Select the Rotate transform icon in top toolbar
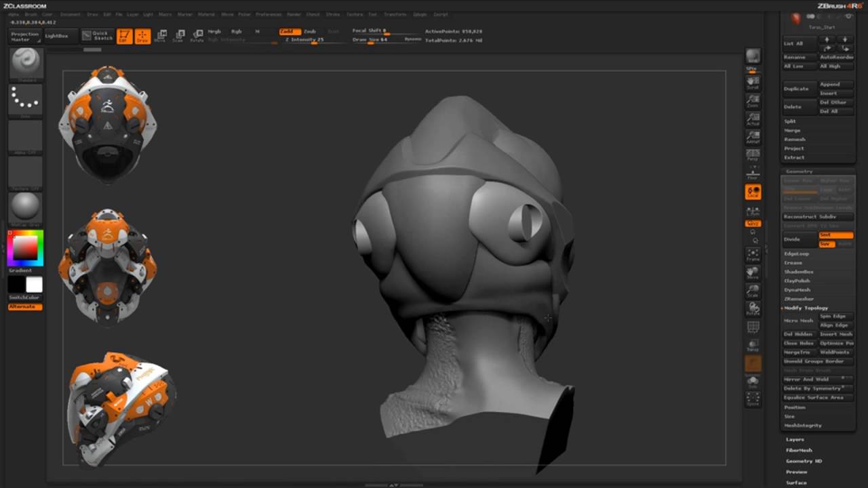Screen dimensions: 868x488 [197, 36]
